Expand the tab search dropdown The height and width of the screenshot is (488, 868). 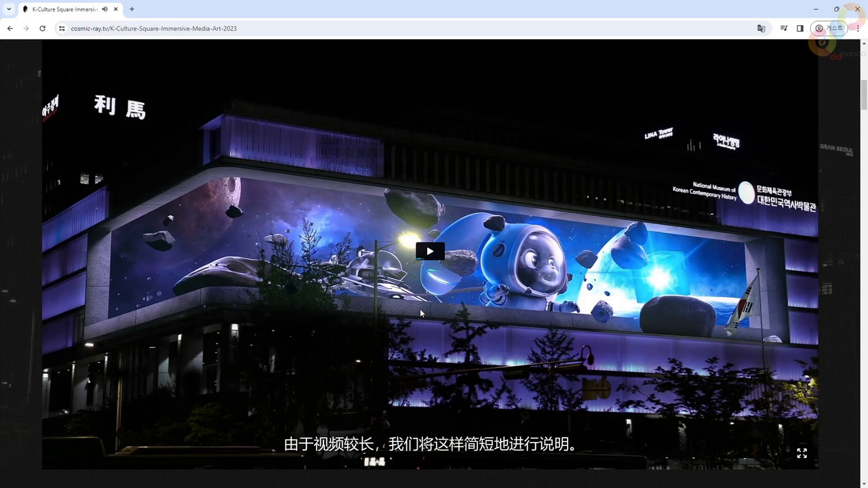coord(8,9)
